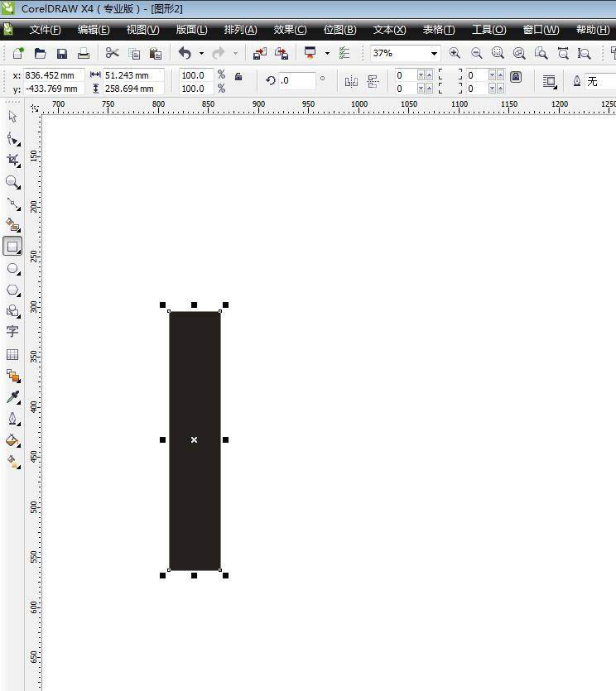
Task: Click the black rectangle's center X marker
Action: (x=194, y=440)
